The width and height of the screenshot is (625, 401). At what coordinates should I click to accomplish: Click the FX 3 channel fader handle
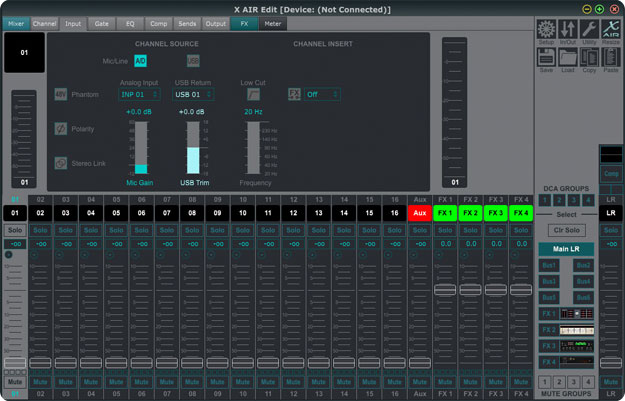point(495,290)
